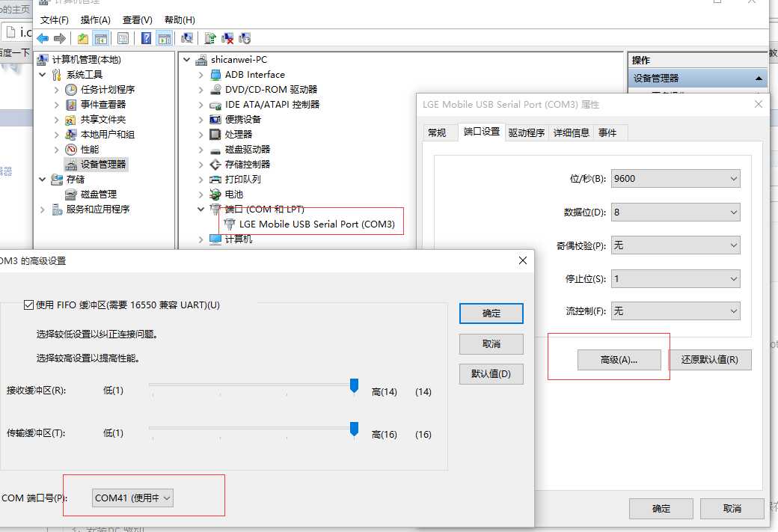Click the 任务计划程序 clock icon
Viewport: 778px width, 532px height.
[71, 89]
